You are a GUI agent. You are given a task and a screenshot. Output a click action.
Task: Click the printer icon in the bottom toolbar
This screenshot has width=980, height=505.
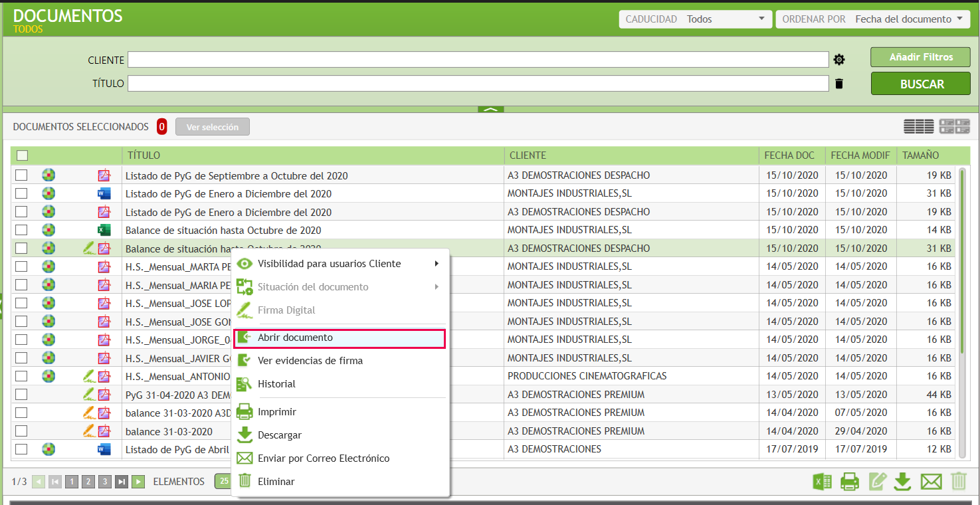pyautogui.click(x=850, y=481)
